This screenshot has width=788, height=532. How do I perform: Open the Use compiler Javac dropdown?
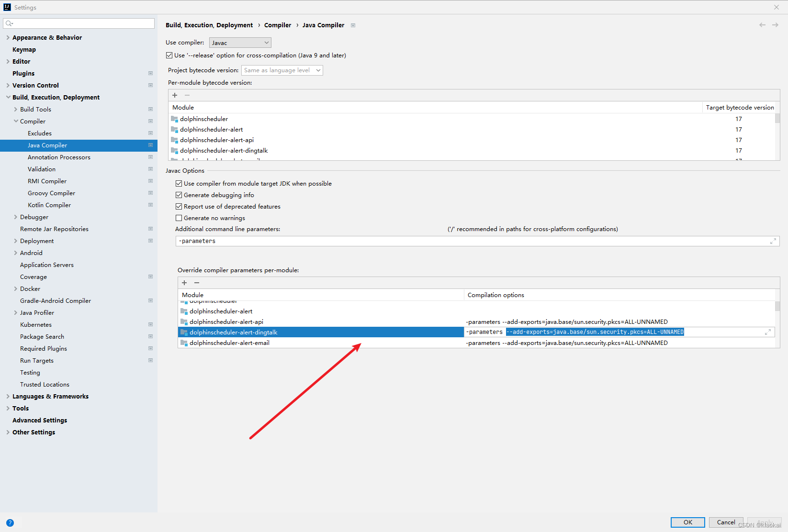pos(240,43)
